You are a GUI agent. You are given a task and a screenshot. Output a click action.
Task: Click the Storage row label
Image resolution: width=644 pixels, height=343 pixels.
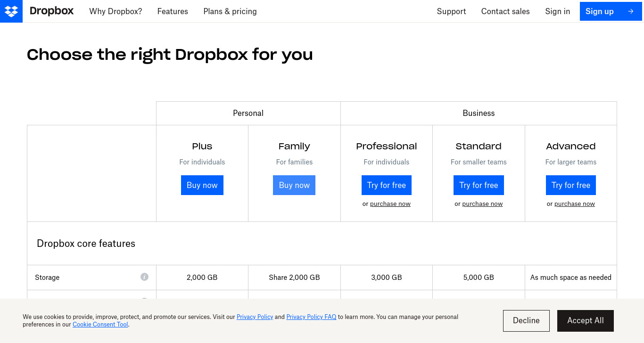(47, 278)
